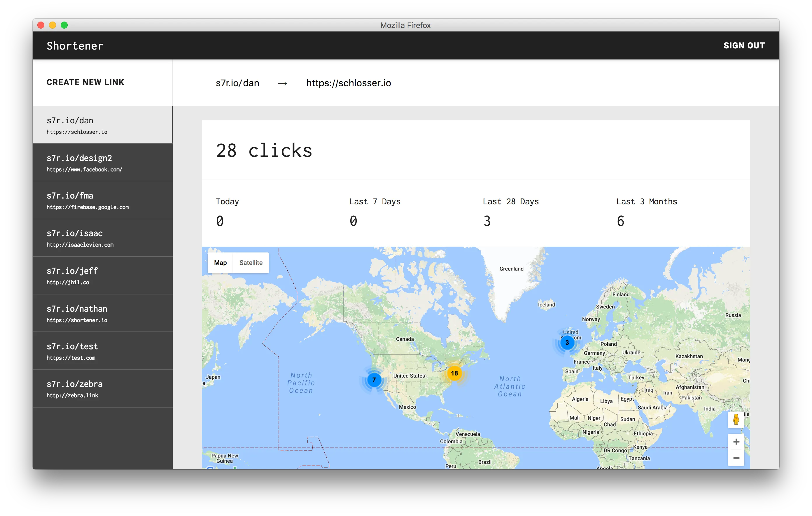
Task: Click CREATE NEW LINK
Action: click(x=86, y=82)
